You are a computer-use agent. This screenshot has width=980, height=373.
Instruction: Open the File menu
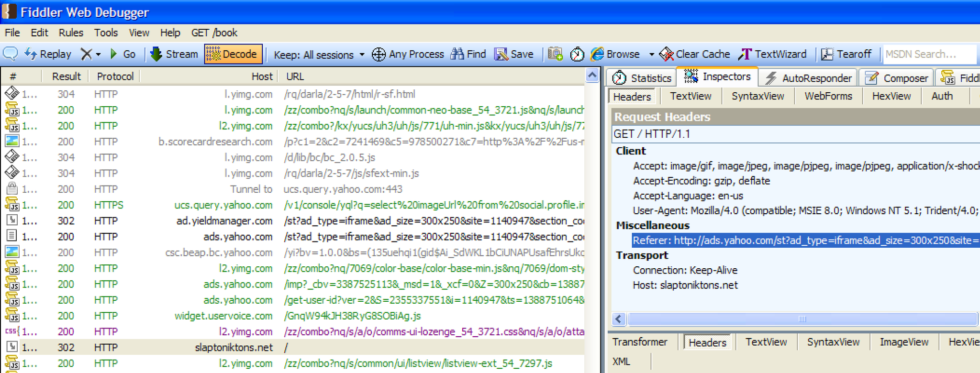point(12,33)
